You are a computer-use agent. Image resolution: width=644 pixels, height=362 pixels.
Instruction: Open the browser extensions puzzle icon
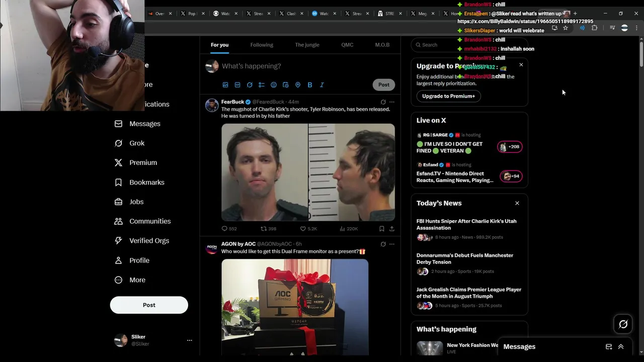pyautogui.click(x=594, y=28)
